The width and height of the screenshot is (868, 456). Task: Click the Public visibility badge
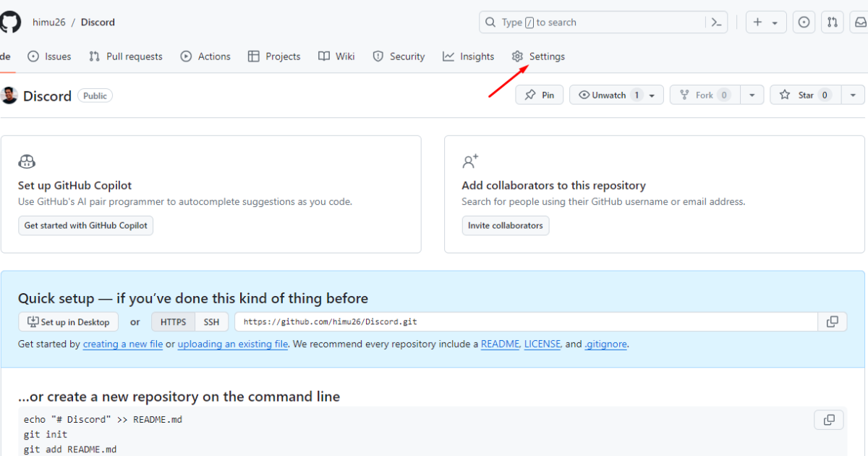(x=95, y=96)
